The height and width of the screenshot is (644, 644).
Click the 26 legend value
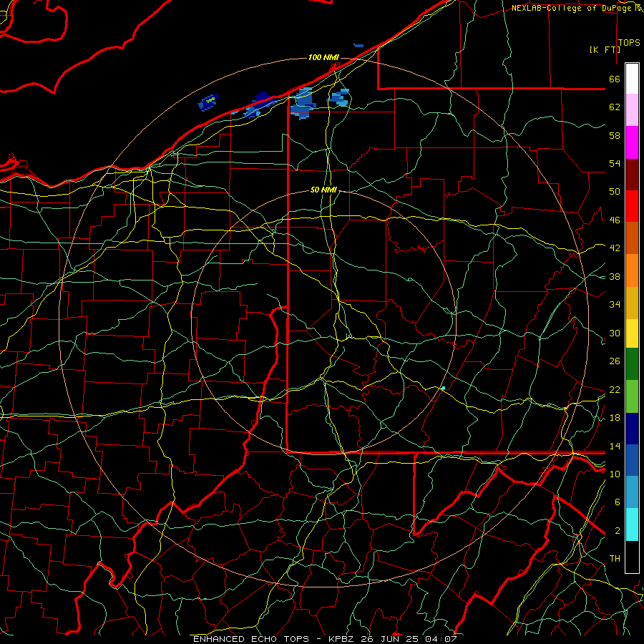coord(615,361)
